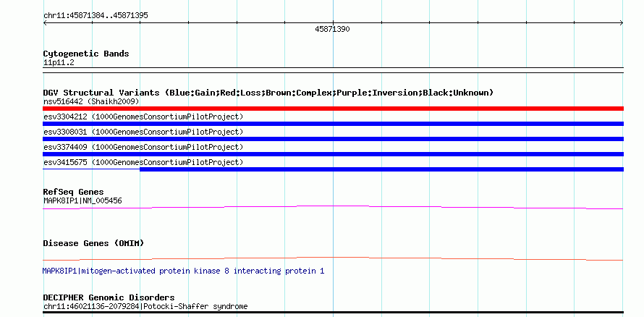Click the 11p11.2 band label

pos(59,63)
